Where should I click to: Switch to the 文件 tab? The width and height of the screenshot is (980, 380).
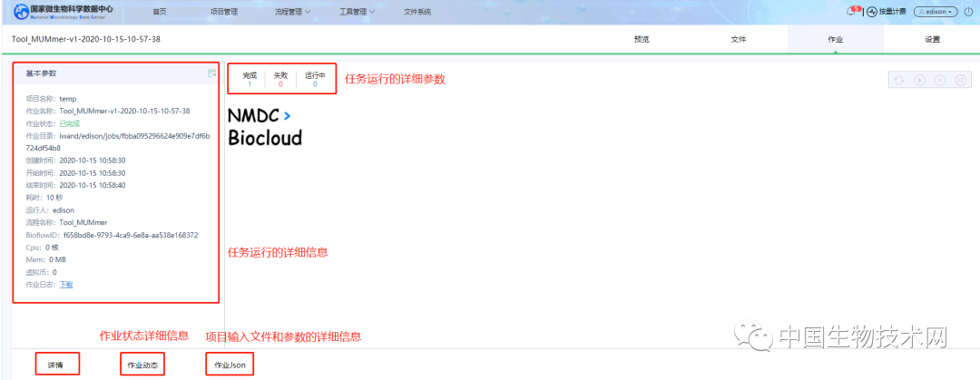739,39
